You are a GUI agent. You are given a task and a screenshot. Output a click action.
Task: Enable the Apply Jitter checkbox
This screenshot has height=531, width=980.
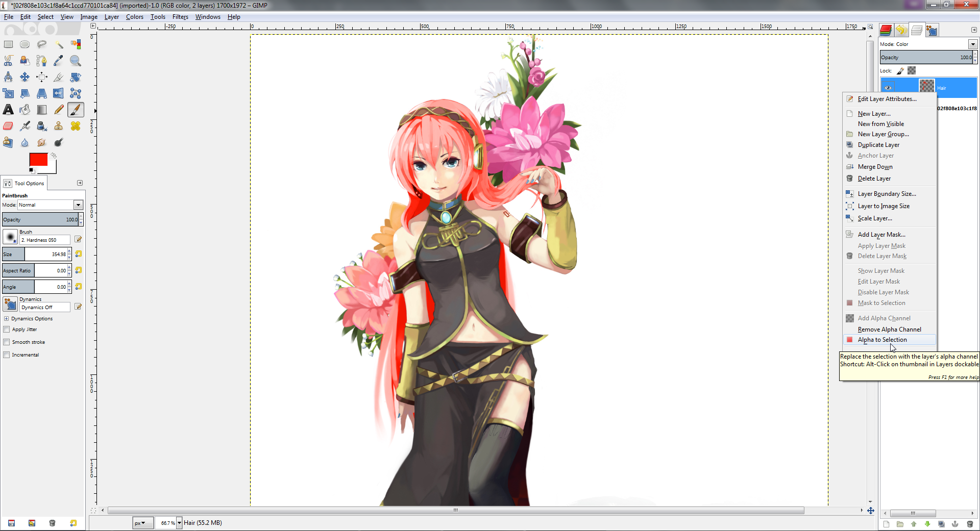coord(7,330)
